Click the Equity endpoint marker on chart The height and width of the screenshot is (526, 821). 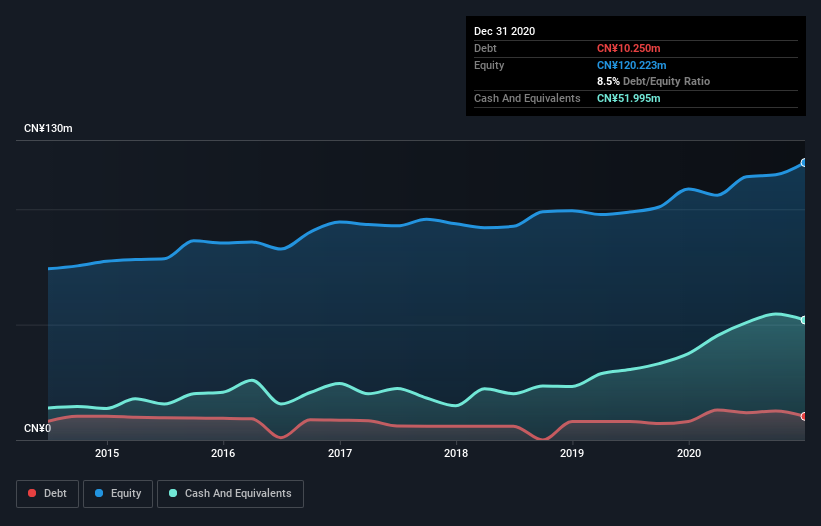click(804, 163)
